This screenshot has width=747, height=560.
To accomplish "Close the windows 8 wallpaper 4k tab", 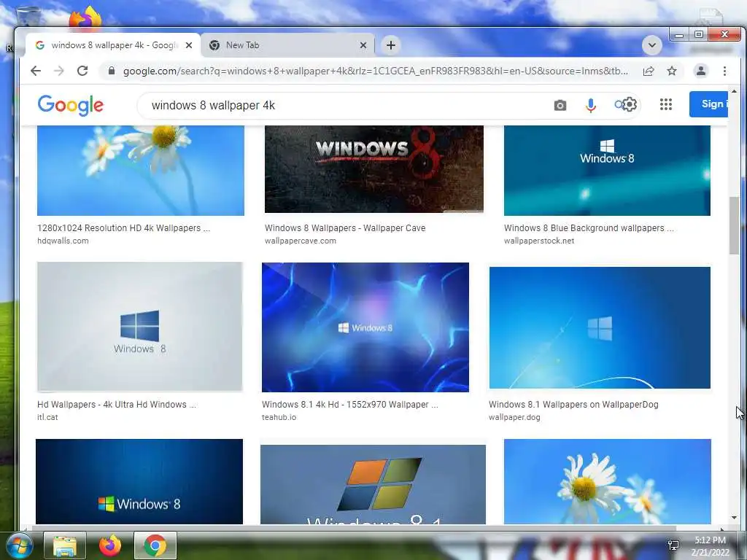I will pyautogui.click(x=189, y=45).
